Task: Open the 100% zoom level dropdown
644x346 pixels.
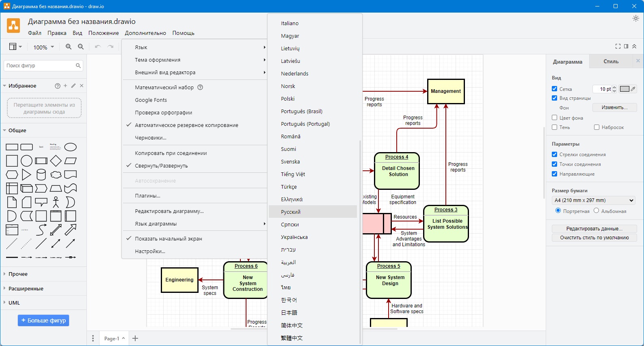Action: (43, 47)
